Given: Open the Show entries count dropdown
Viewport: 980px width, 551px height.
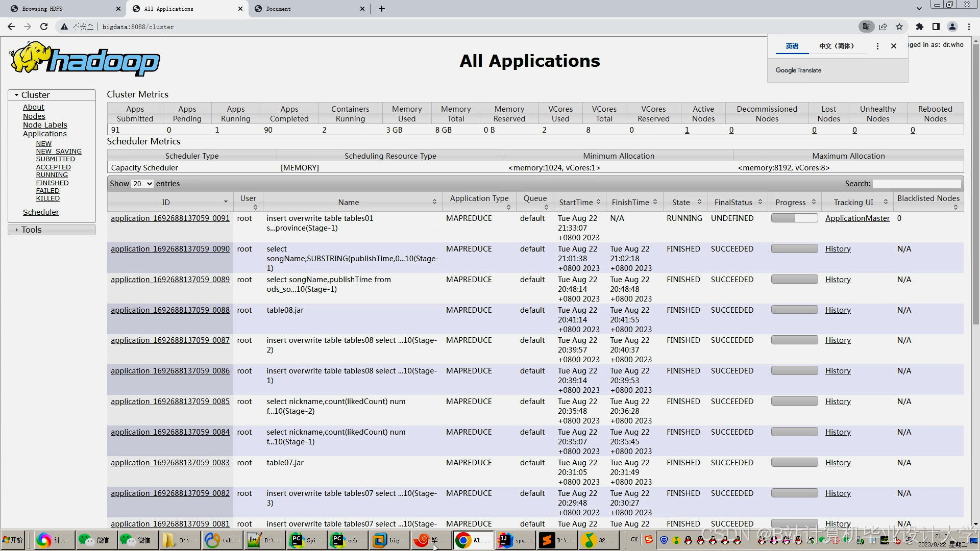Looking at the screenshot, I should [142, 184].
